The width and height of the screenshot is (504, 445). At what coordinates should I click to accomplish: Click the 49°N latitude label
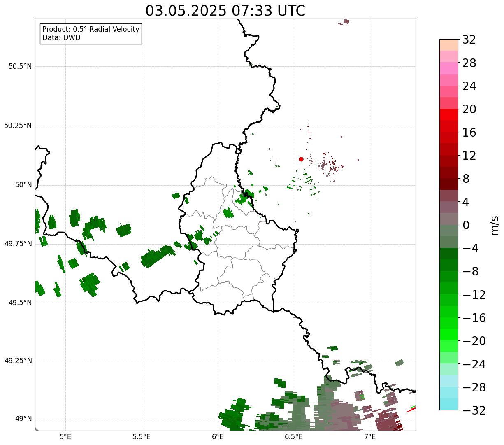[x=23, y=419]
